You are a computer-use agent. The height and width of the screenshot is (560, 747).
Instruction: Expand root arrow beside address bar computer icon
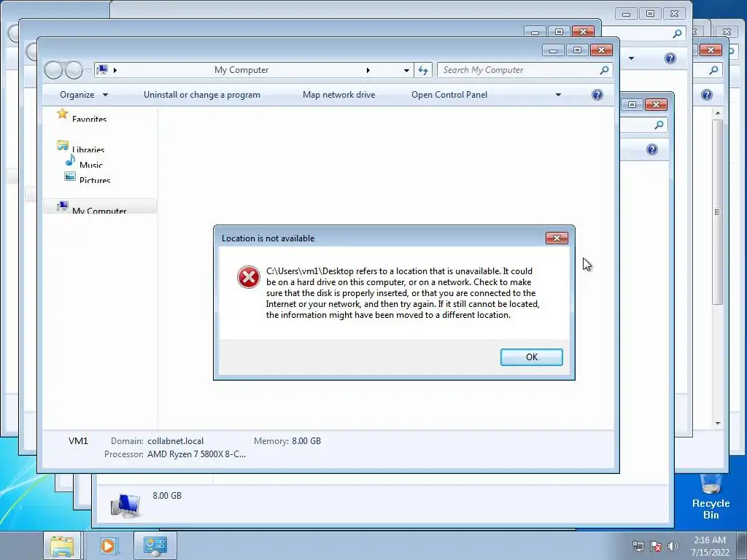click(115, 71)
